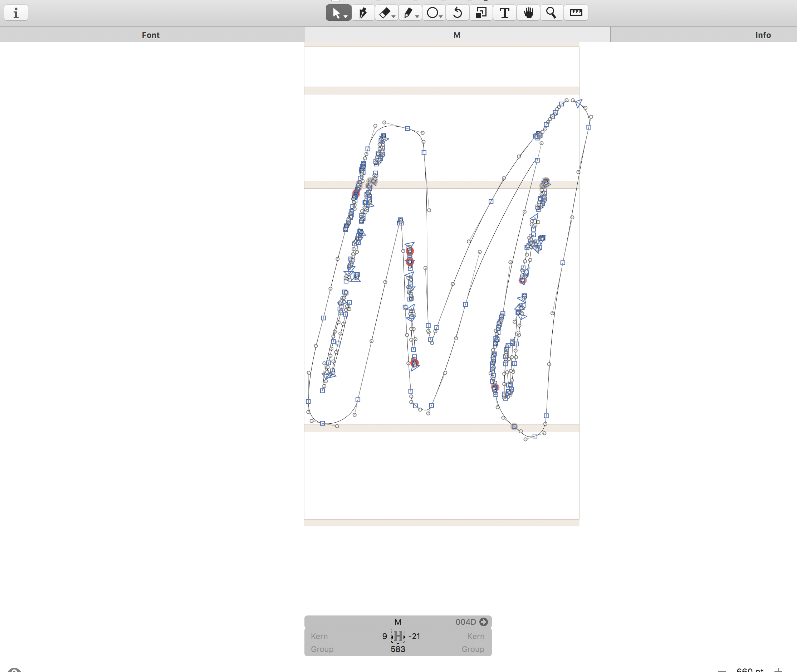The image size is (797, 672).
Task: Select the Eraser tool
Action: tap(385, 13)
